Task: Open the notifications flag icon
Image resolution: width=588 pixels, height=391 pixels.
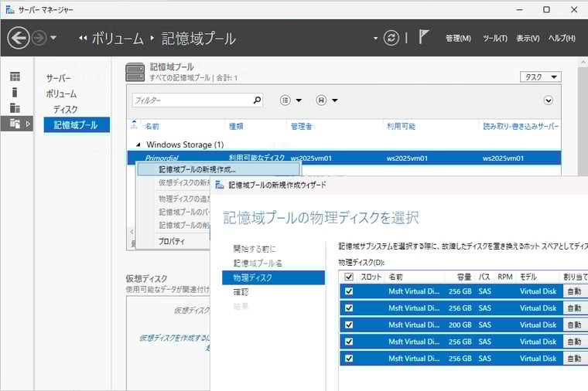Action: click(x=424, y=37)
